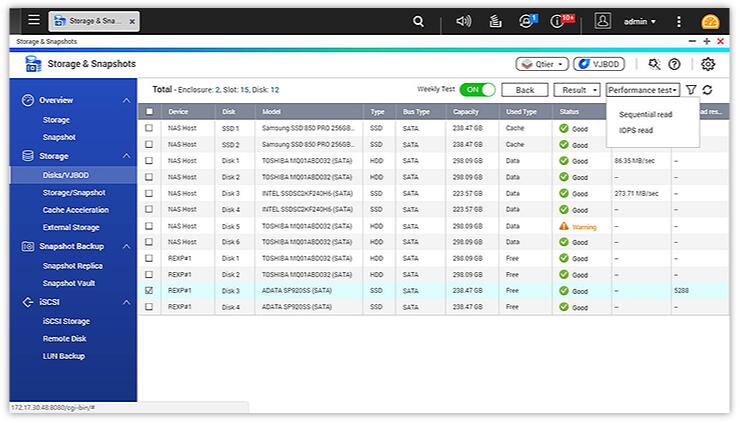Screen dimensions: 740x423
Task: Click the Back button
Action: [x=524, y=90]
